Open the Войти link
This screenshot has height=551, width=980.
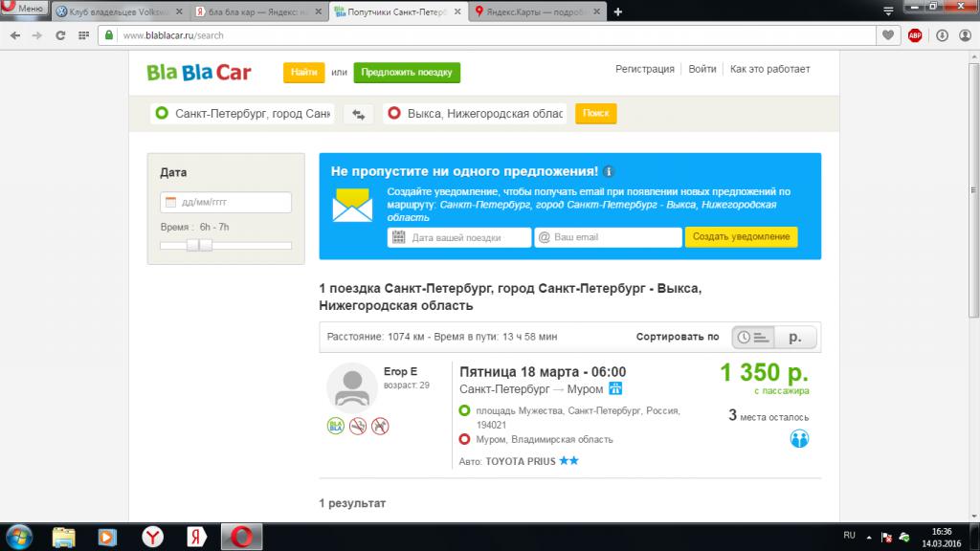pyautogui.click(x=702, y=69)
